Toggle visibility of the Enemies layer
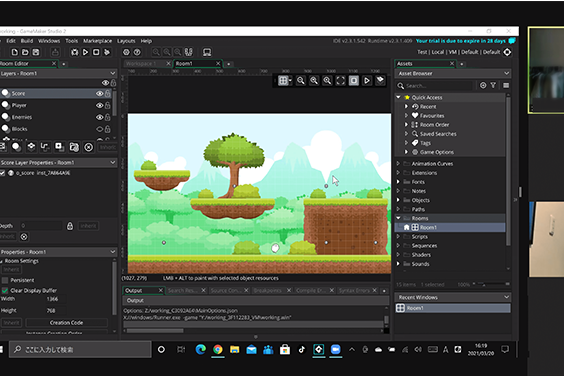The width and height of the screenshot is (564, 376). point(99,117)
